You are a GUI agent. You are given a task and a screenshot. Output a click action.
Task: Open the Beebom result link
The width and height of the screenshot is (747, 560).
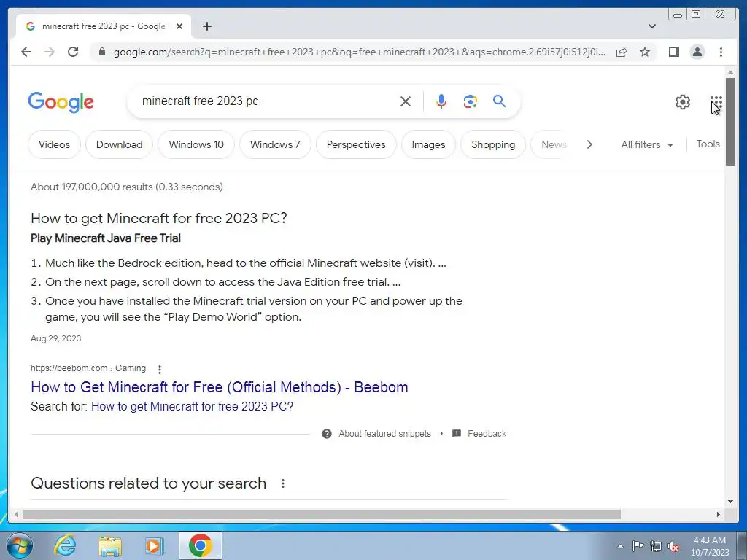tap(219, 387)
